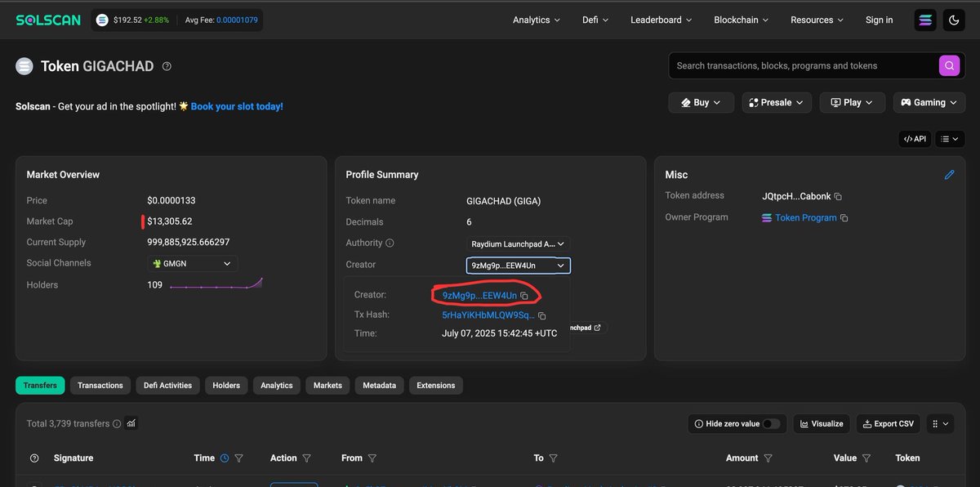Click the GIGACHAD token avatar icon
The height and width of the screenshot is (487, 980).
point(24,66)
